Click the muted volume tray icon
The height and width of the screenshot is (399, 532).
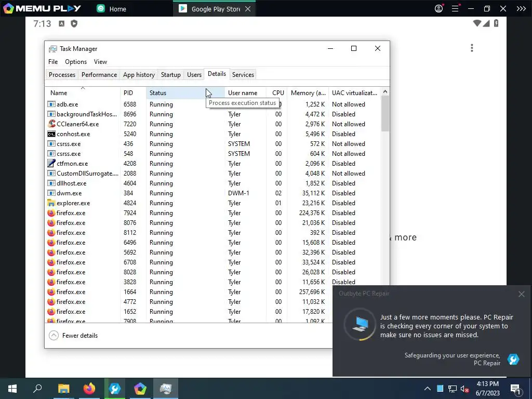click(x=465, y=389)
